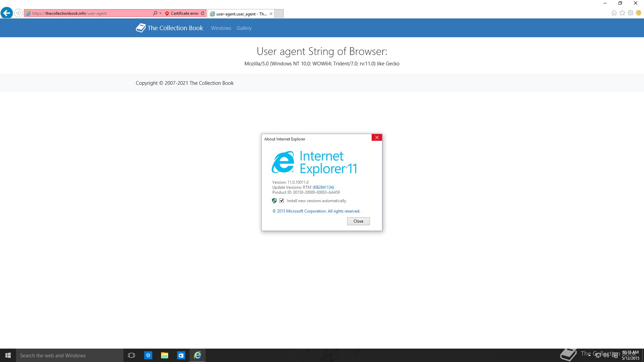The height and width of the screenshot is (362, 644).
Task: Refresh the page with the reload icon
Action: 203,13
